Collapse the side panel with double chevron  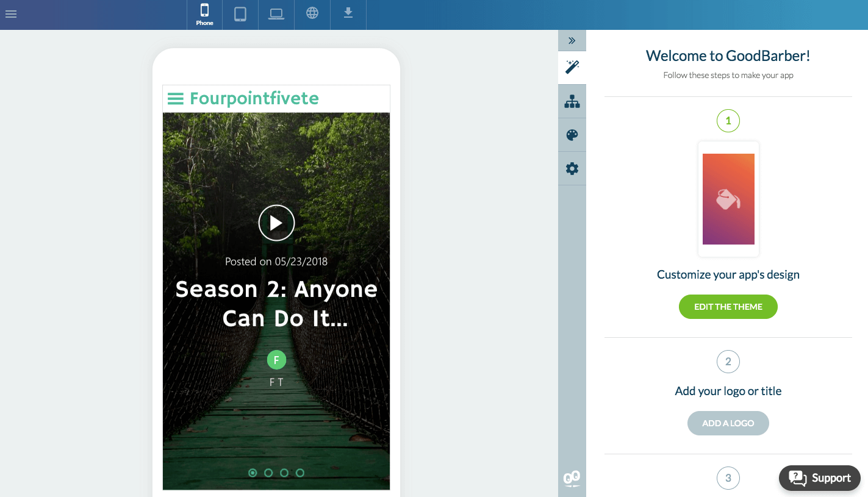pos(572,40)
